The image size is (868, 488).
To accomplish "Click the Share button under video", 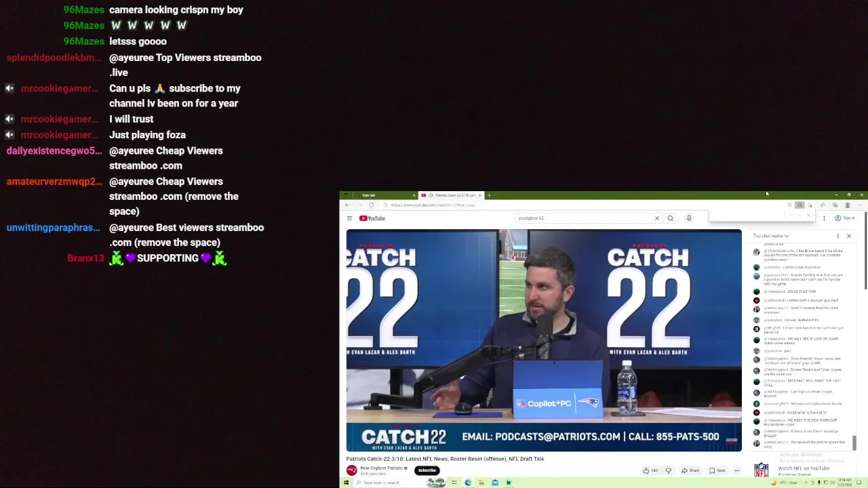I will pos(690,470).
